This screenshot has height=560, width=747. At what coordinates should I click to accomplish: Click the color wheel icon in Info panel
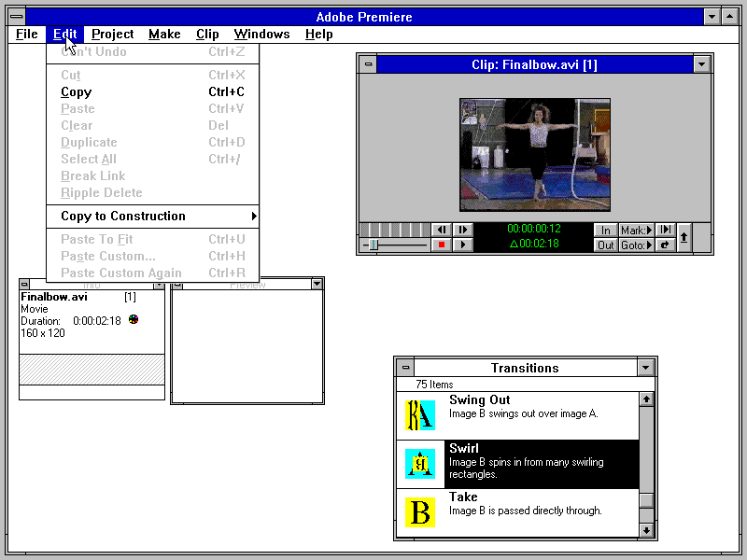(x=134, y=319)
